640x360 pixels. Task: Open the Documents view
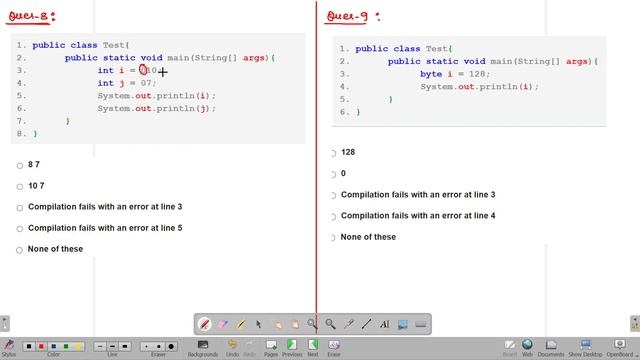551,348
